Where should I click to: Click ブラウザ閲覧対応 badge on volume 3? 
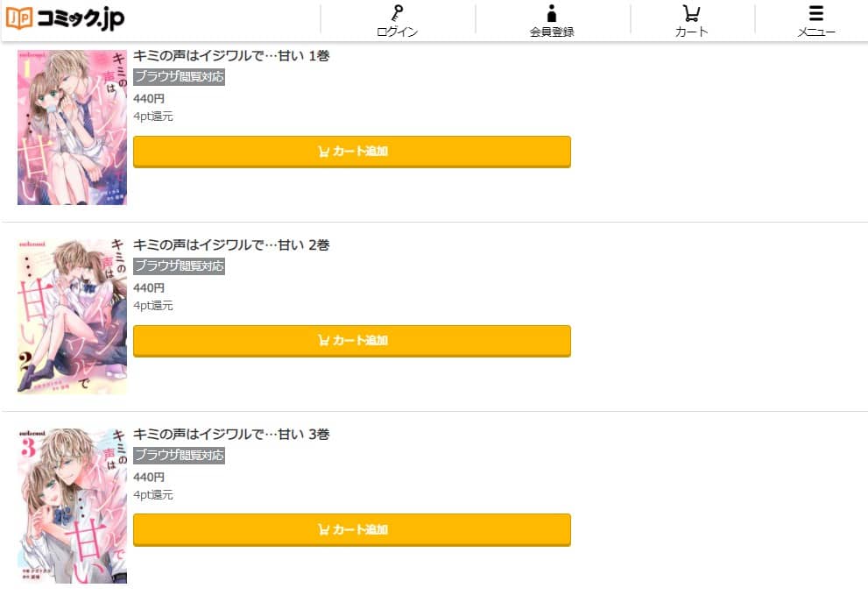(179, 456)
